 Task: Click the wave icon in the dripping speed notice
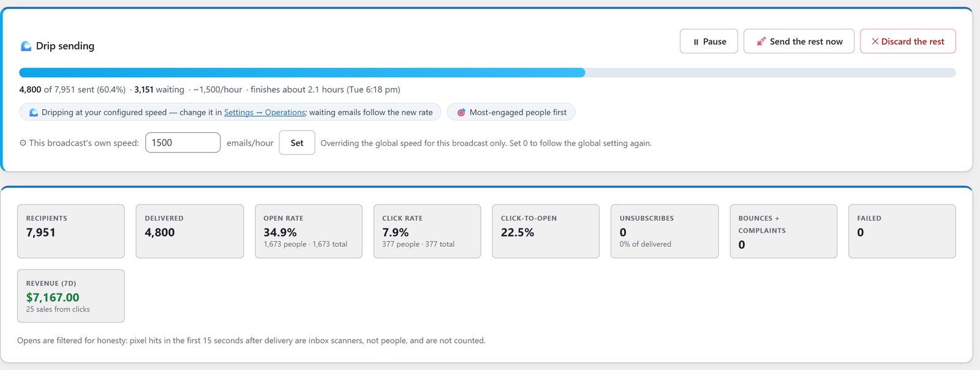pyautogui.click(x=34, y=113)
